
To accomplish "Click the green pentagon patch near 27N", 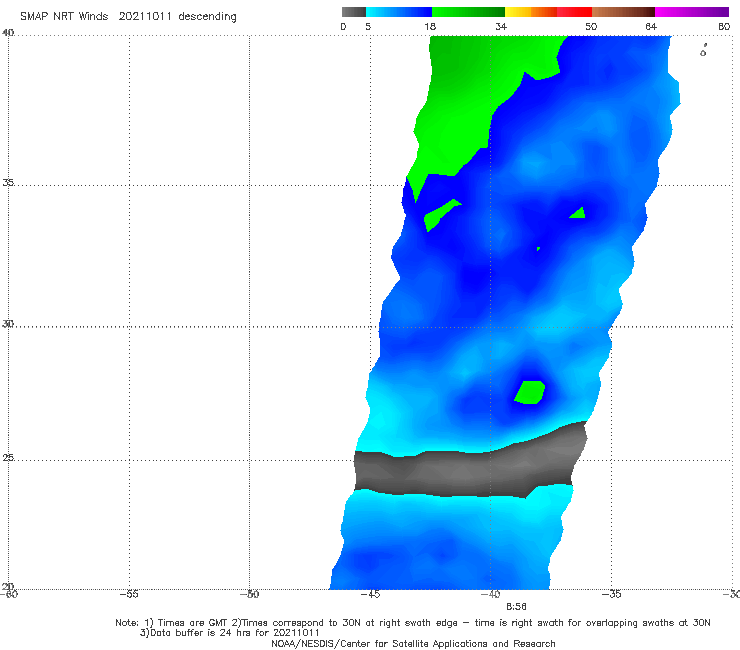I will [530, 392].
